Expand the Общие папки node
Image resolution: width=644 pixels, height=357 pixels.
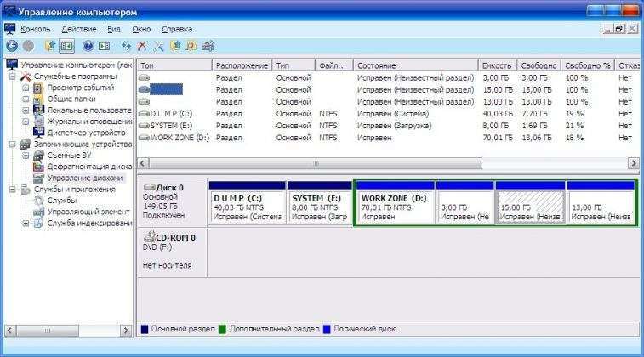point(26,99)
